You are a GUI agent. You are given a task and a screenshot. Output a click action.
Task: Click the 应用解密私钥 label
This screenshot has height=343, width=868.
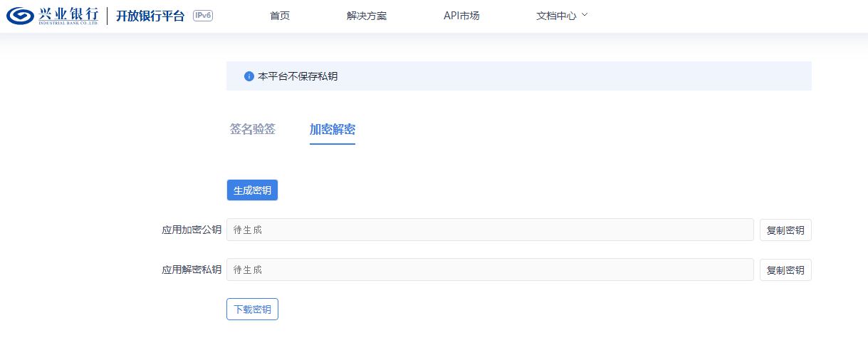192,270
